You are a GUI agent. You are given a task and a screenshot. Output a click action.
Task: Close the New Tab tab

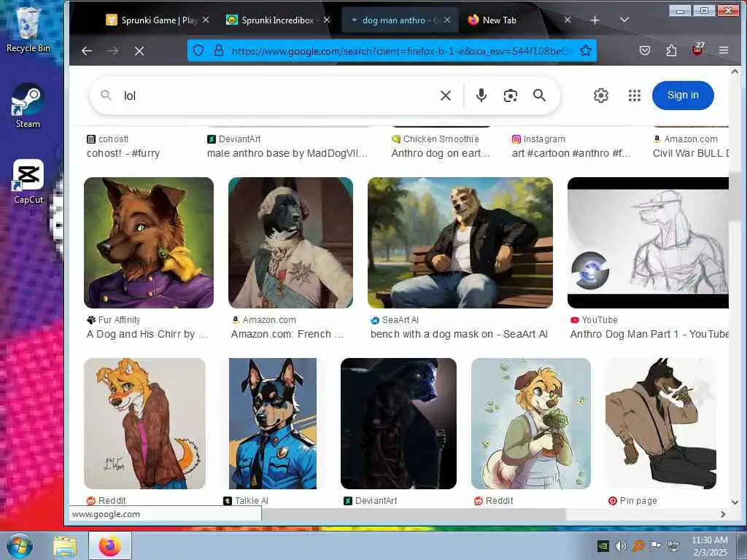[x=568, y=20]
